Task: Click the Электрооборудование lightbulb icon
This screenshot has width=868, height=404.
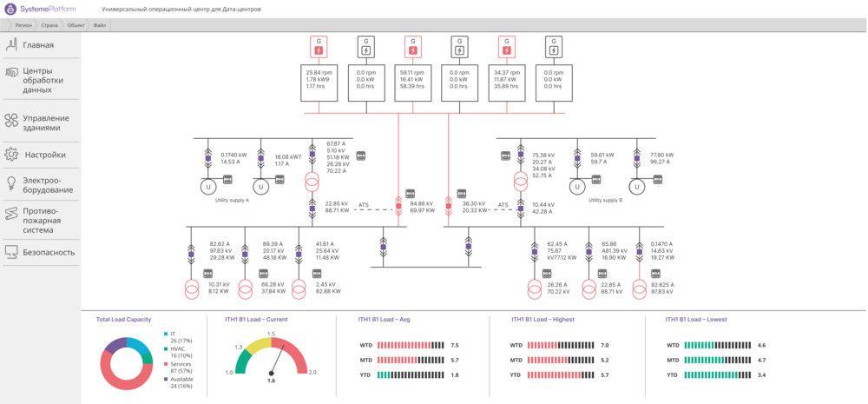Action: [x=11, y=183]
